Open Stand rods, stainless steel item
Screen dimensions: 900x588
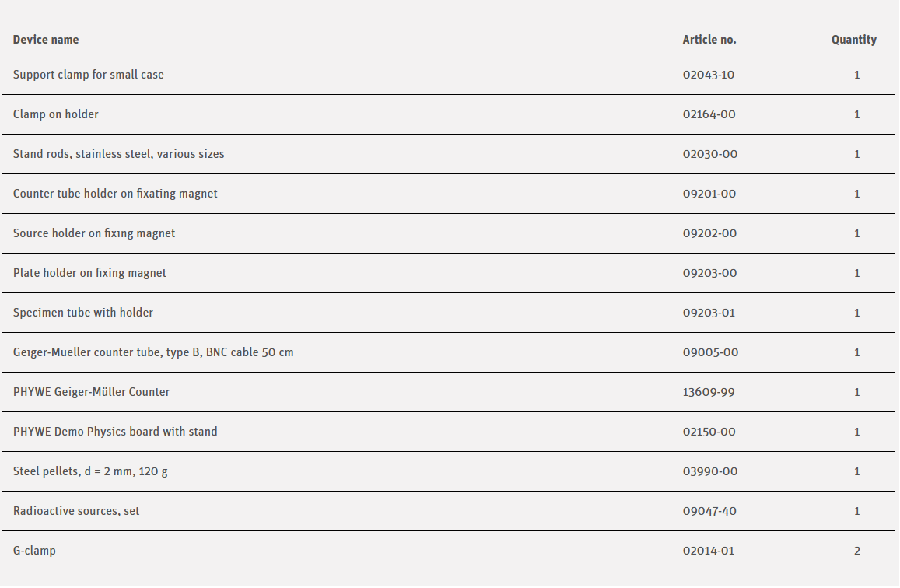pyautogui.click(x=118, y=154)
